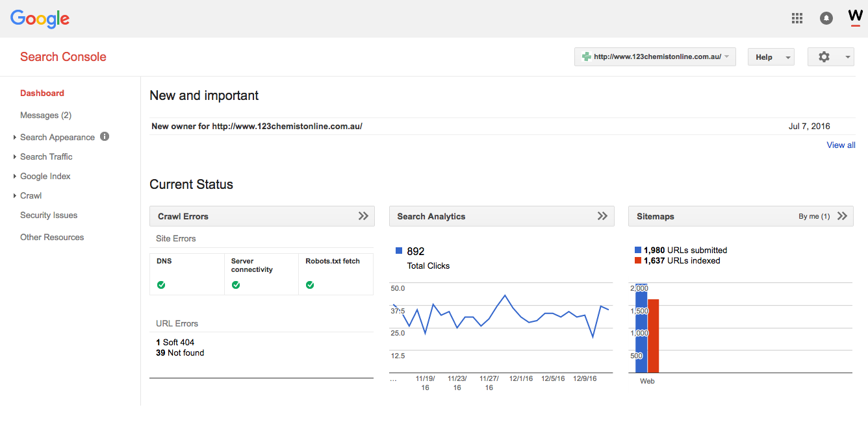Open the 1 Soft 404 errors

(175, 342)
